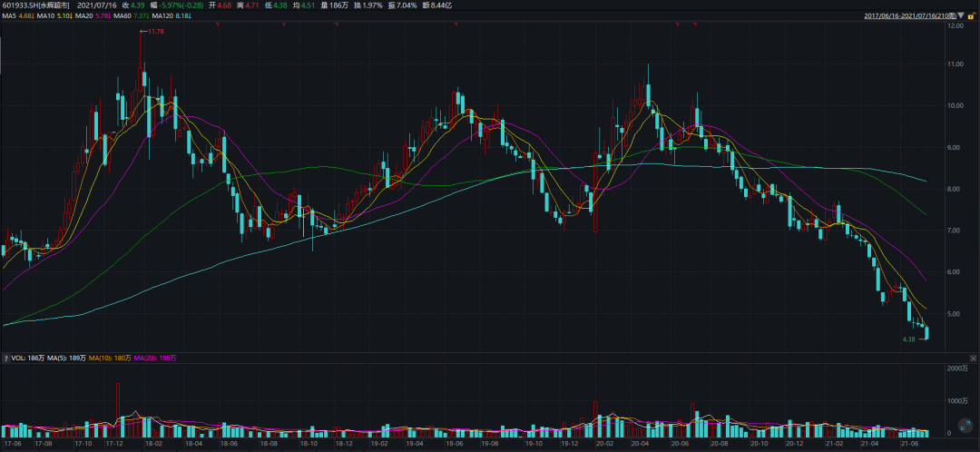Viewport: 980px width, 452px height.
Task: Select the MA10 5.10 indicator label
Action: tap(54, 15)
